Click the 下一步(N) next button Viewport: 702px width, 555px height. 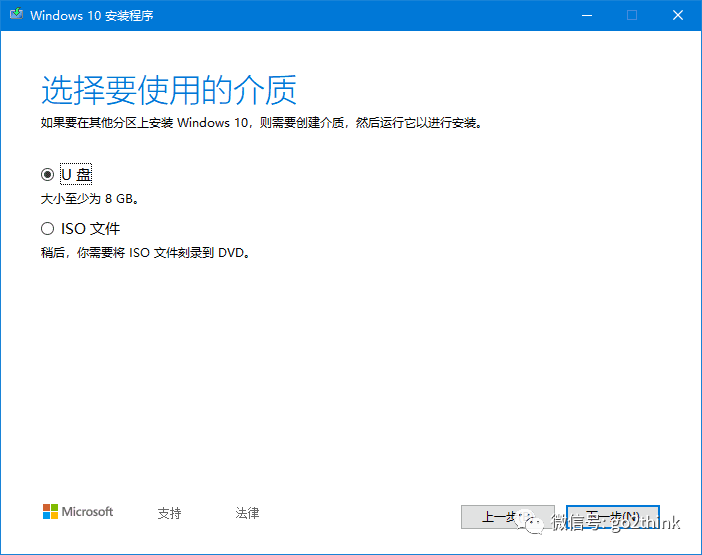[x=612, y=517]
